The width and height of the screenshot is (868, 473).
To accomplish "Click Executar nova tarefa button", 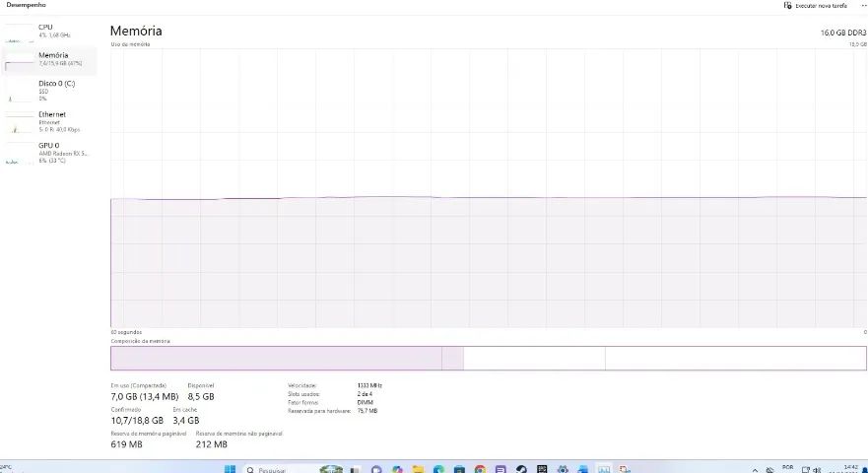I will click(x=815, y=6).
